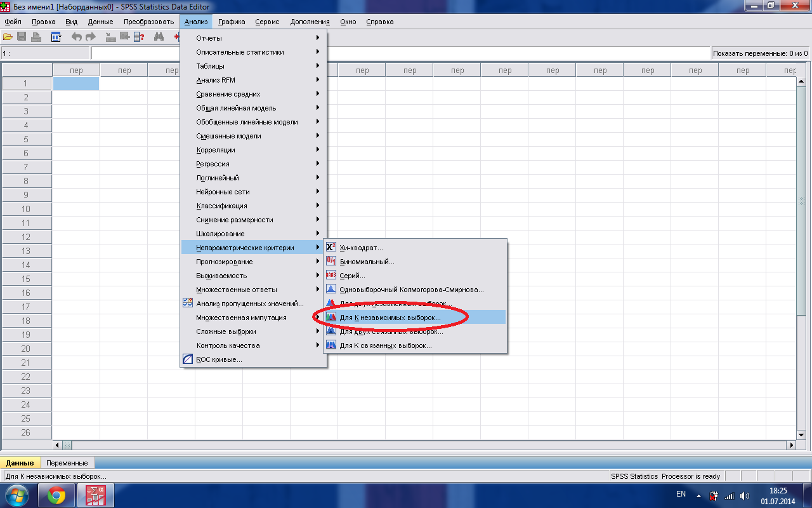Click the Variables info toolbar icon
The image size is (812, 508).
pos(139,37)
